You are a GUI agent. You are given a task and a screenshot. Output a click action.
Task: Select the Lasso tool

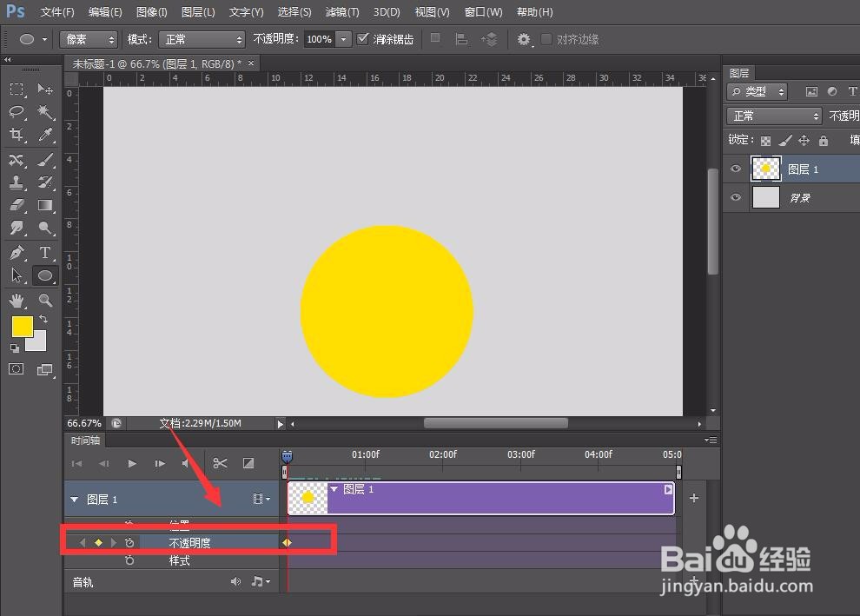coord(17,112)
